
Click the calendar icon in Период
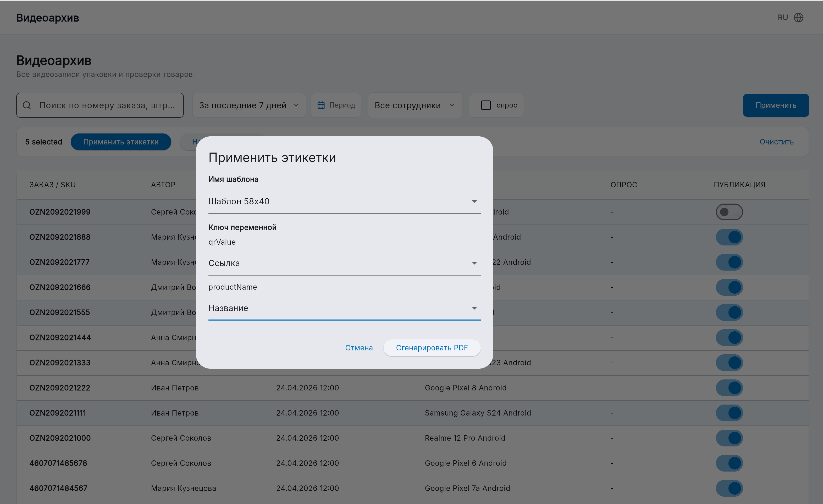[x=321, y=105]
